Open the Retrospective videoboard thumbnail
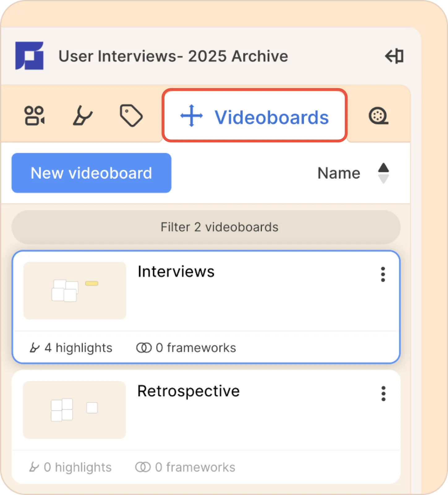Viewport: 448px width, 495px height. (x=75, y=410)
